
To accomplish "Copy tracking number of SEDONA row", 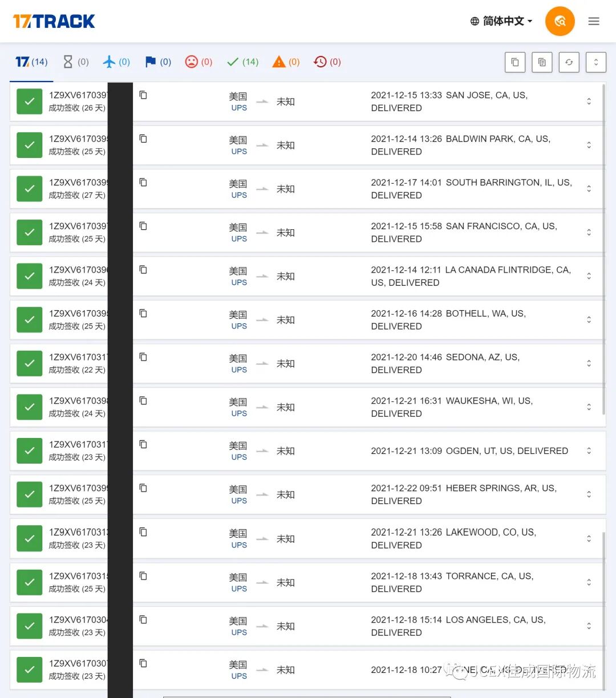I will [x=143, y=357].
